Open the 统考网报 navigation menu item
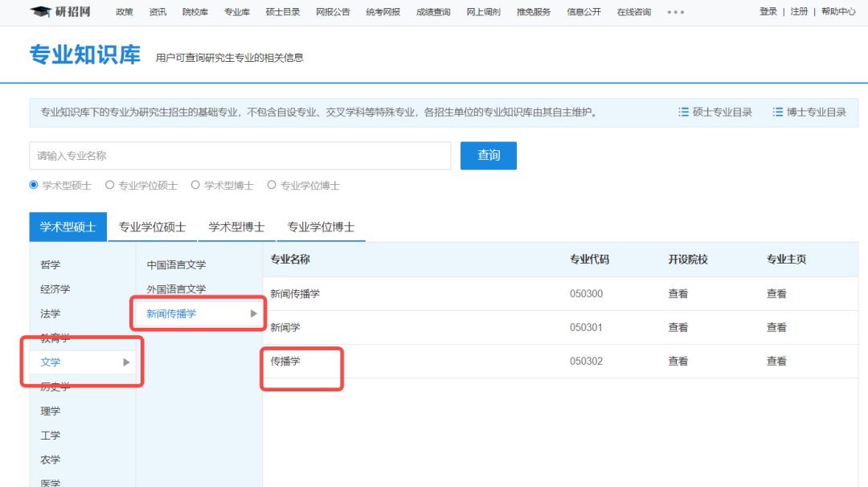 (x=383, y=11)
